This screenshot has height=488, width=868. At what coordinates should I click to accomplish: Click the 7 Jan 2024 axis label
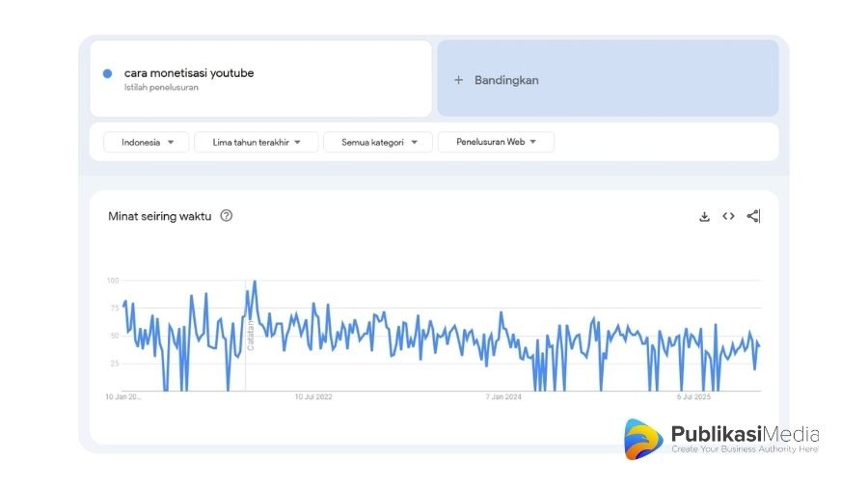point(502,396)
